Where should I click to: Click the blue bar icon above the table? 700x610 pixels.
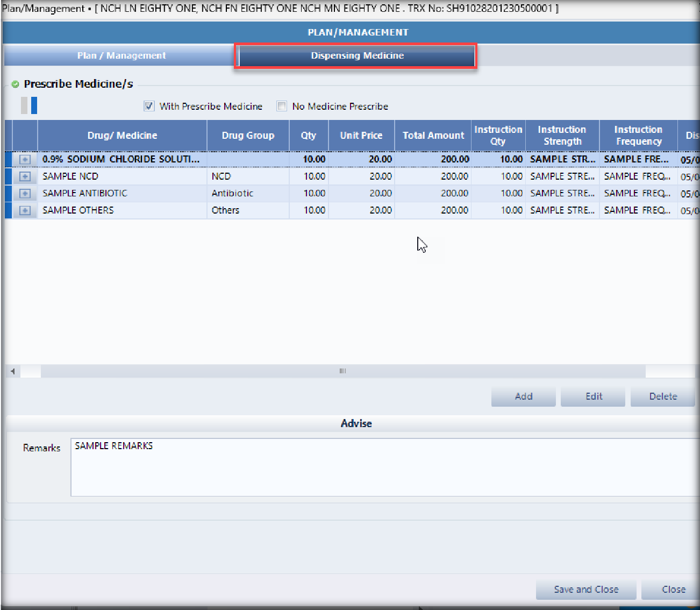click(34, 105)
